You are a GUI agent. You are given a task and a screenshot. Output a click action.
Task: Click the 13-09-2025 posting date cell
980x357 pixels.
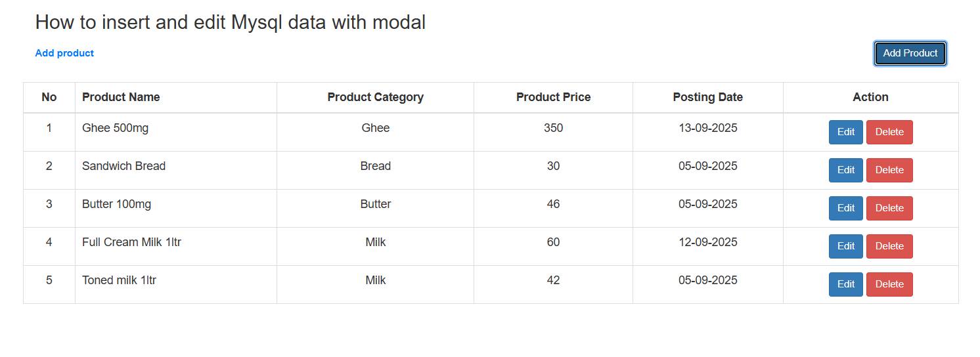[707, 128]
